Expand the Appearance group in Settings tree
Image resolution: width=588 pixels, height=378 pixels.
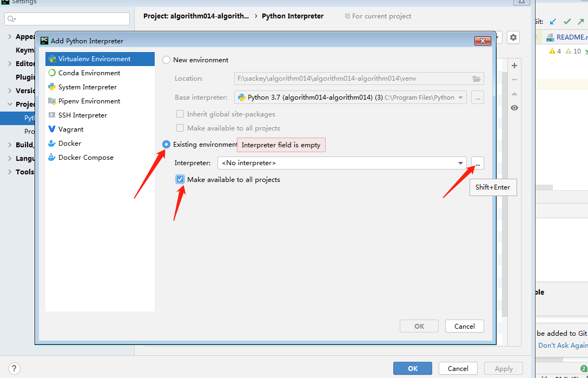click(x=10, y=36)
